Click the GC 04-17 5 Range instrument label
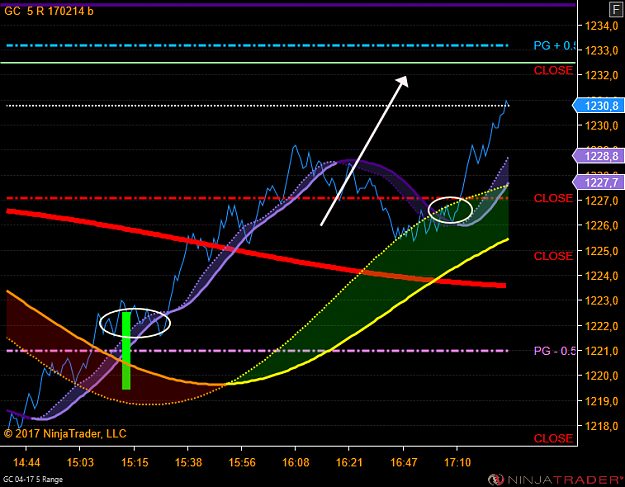This screenshot has height=487, width=625. click(33, 479)
